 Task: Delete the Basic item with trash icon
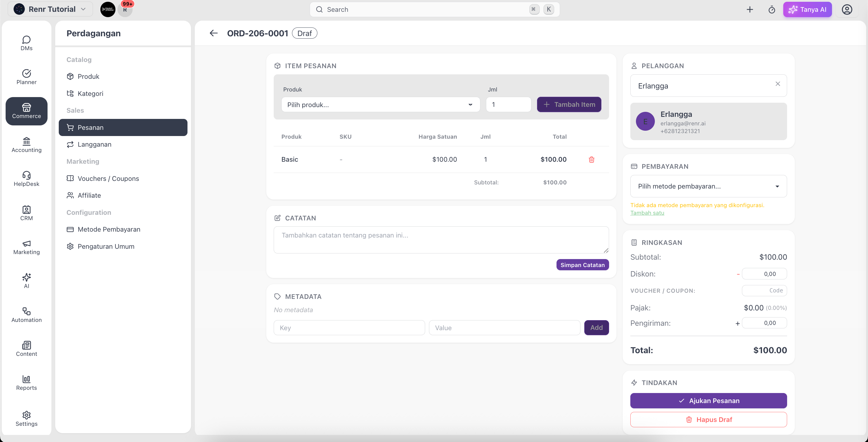click(591, 160)
